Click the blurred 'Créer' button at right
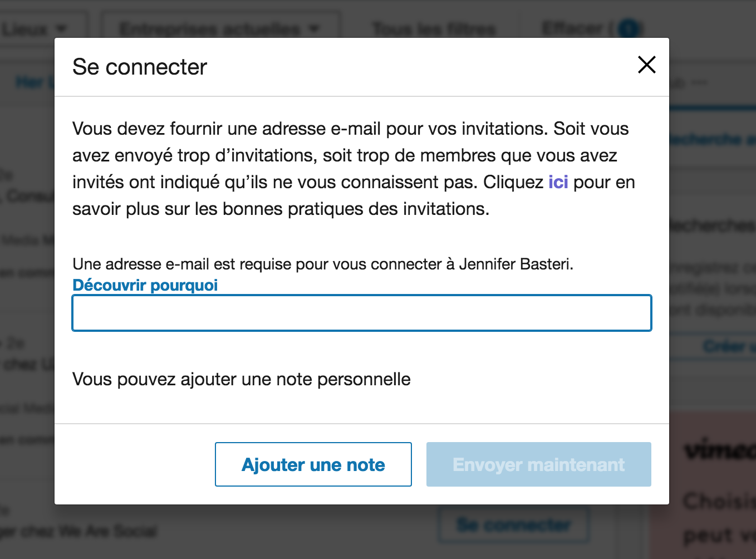 coord(724,346)
